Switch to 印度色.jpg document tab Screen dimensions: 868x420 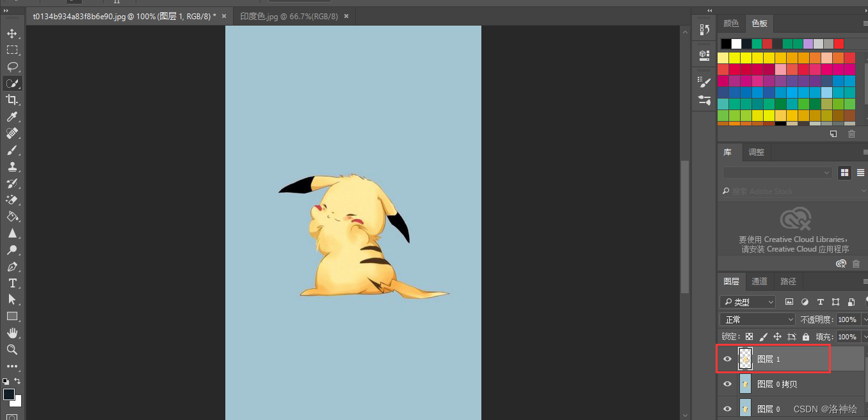(289, 16)
